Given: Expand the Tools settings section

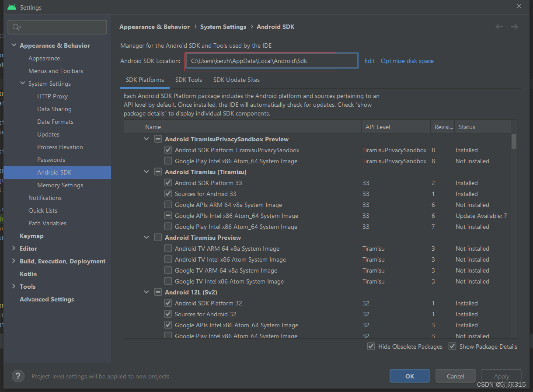Looking at the screenshot, I should point(14,287).
